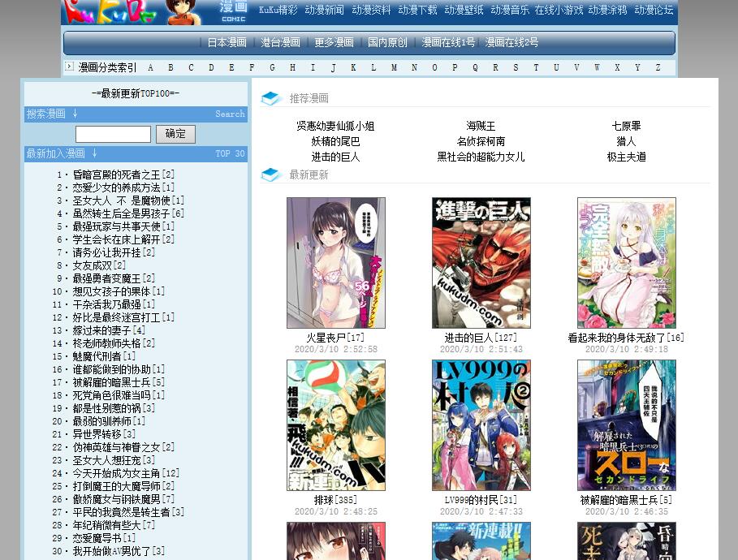This screenshot has width=738, height=560.
Task: Switch to the 更多漫画 category tab
Action: click(x=334, y=42)
